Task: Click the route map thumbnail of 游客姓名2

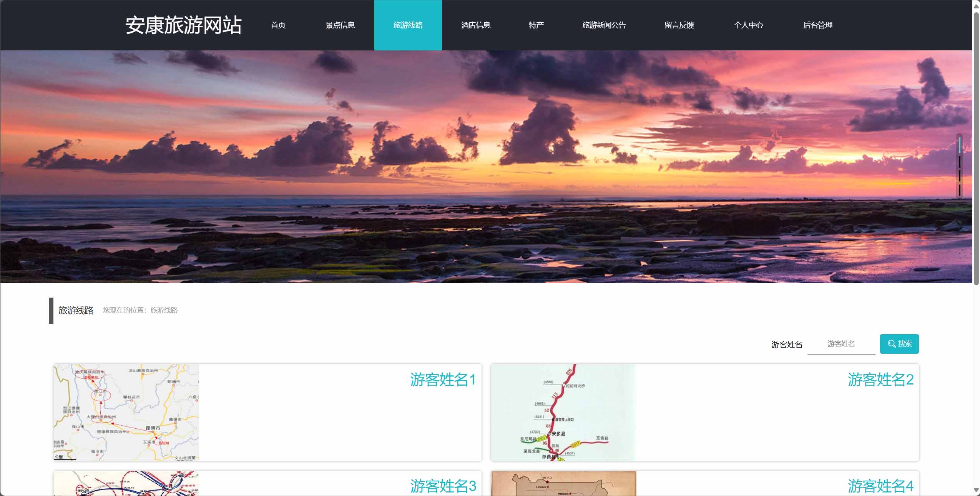Action: [564, 413]
